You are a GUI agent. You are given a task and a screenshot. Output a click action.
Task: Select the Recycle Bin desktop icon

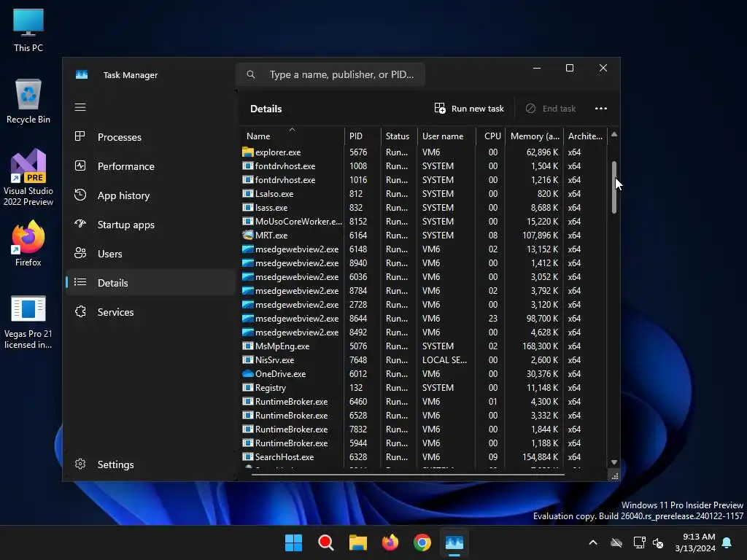click(28, 101)
